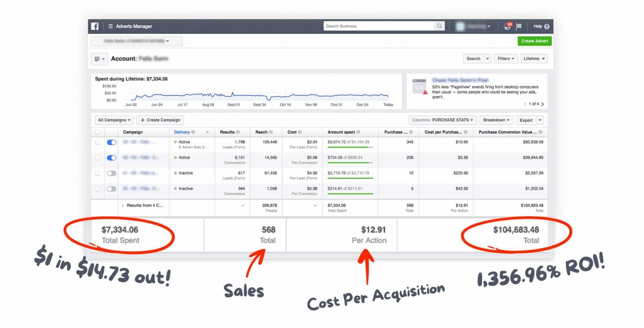This screenshot has width=644, height=328.
Task: Open the blurred account selector dropdown
Action: click(x=137, y=41)
